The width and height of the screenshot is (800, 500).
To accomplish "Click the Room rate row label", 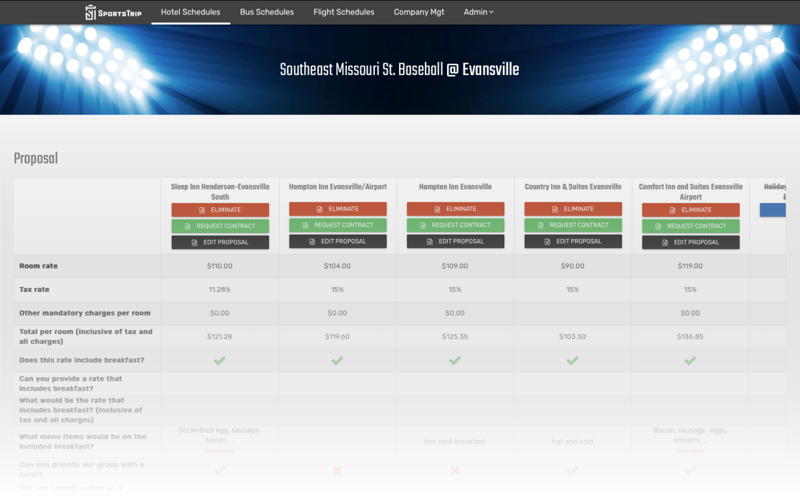I will click(x=38, y=266).
